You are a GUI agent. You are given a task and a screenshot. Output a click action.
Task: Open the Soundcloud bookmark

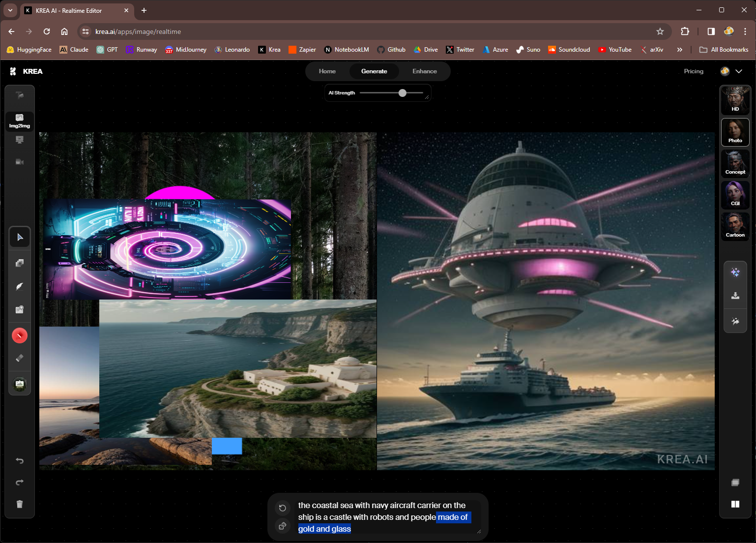coord(569,50)
